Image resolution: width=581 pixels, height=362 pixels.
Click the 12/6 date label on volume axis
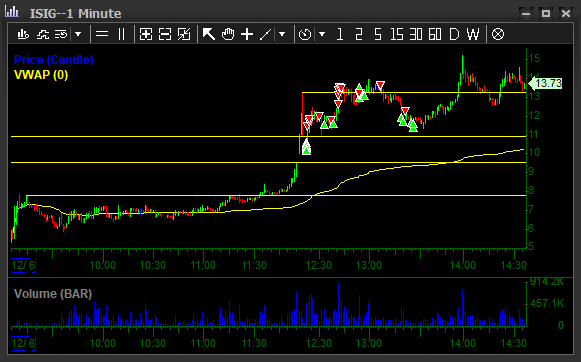coord(23,343)
